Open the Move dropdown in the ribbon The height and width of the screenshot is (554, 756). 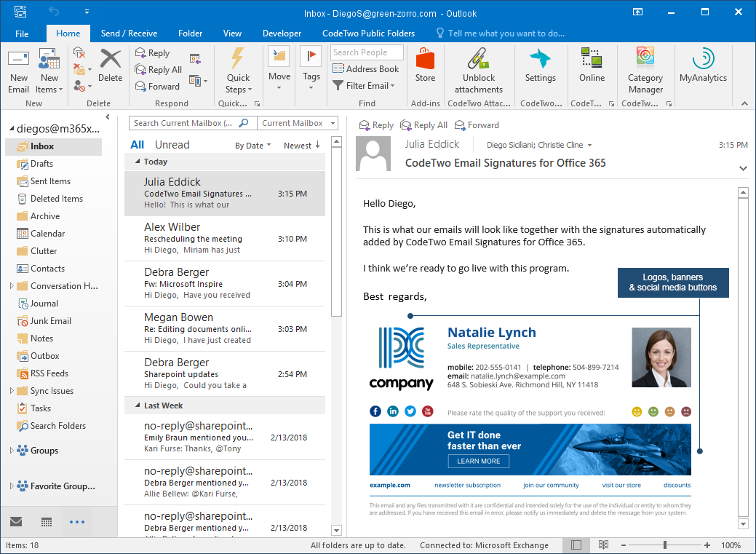coord(279,68)
